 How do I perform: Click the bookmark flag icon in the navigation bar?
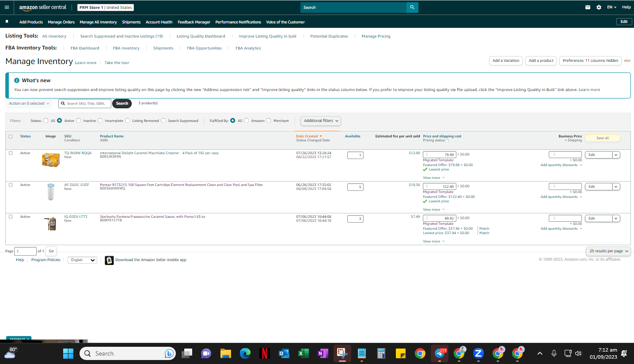coord(7,22)
